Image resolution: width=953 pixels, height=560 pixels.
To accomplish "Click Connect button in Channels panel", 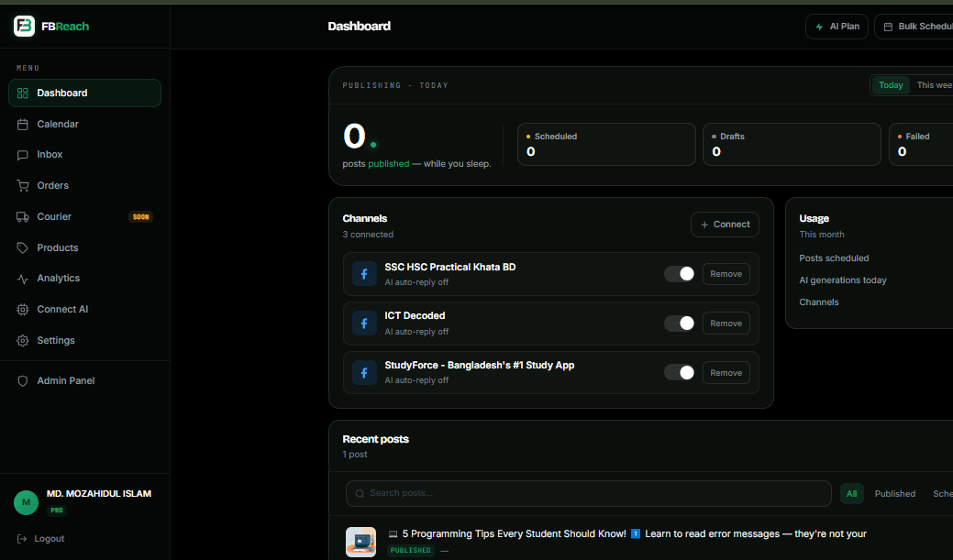I will click(x=725, y=225).
